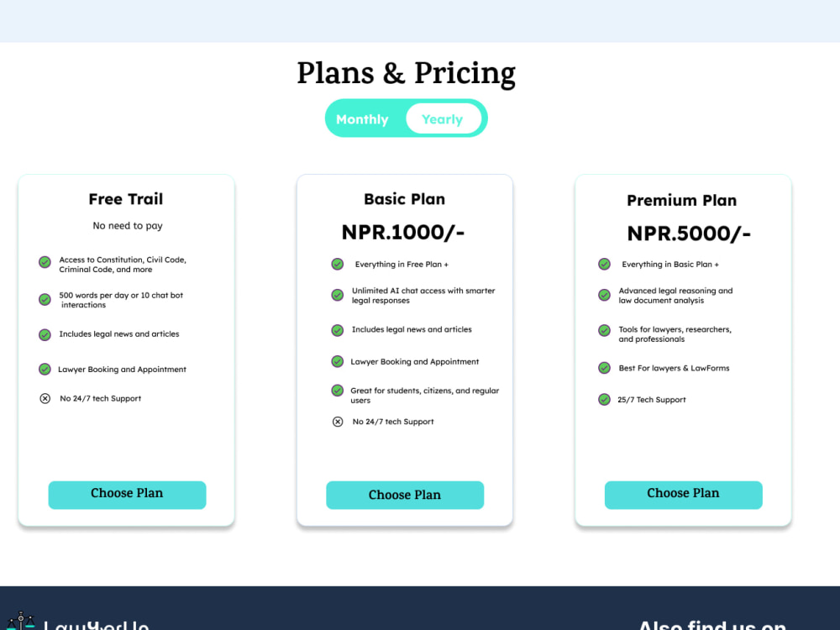This screenshot has height=630, width=840.
Task: Switch pricing toggle to Yearly
Action: pos(443,119)
